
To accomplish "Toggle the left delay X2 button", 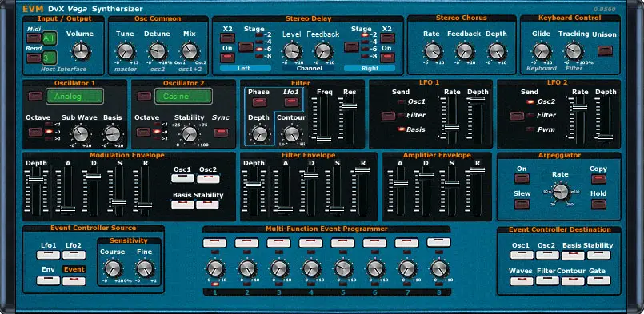I will pyautogui.click(x=227, y=38).
